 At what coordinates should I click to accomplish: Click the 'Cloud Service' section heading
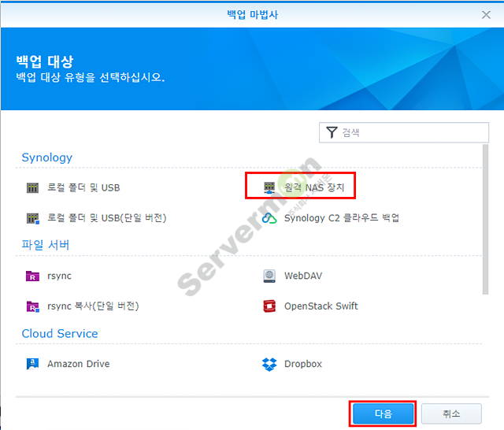pyautogui.click(x=60, y=334)
